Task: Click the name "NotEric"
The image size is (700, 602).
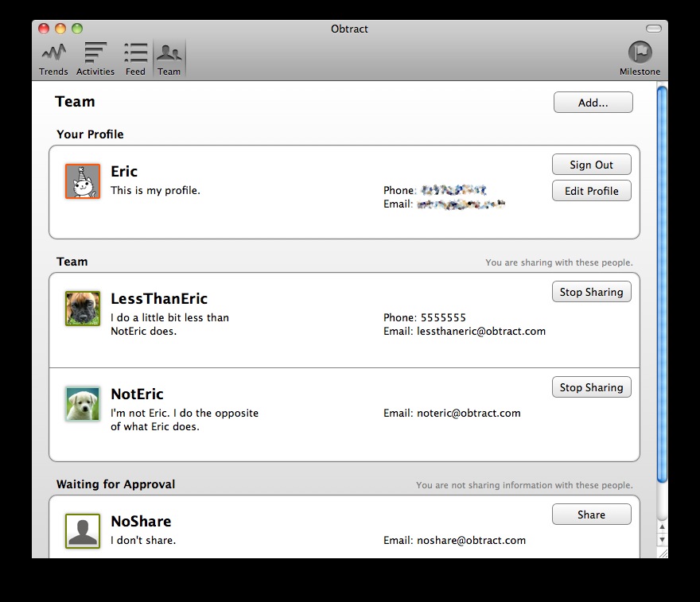Action: [x=137, y=394]
